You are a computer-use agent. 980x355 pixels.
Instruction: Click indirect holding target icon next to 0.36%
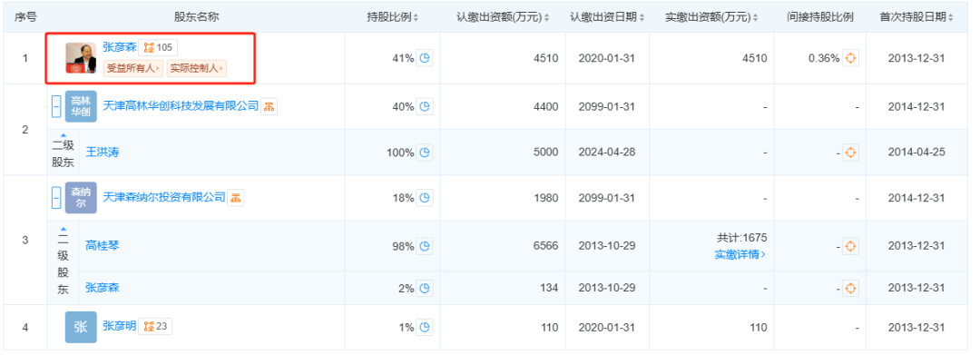pyautogui.click(x=850, y=58)
